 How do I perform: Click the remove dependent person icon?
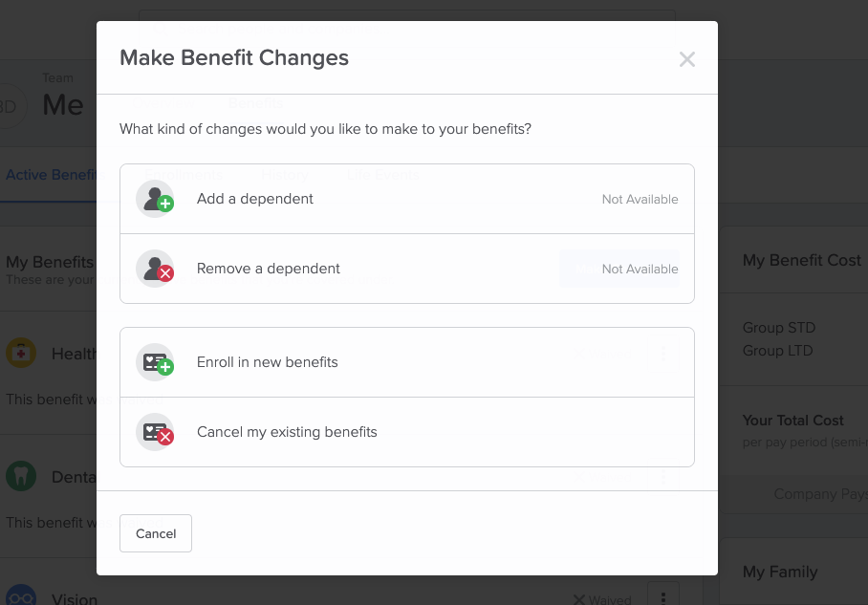[x=156, y=269]
